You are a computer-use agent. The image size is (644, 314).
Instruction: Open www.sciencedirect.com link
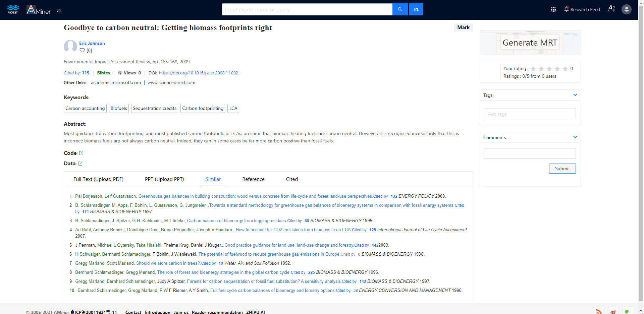click(x=171, y=82)
